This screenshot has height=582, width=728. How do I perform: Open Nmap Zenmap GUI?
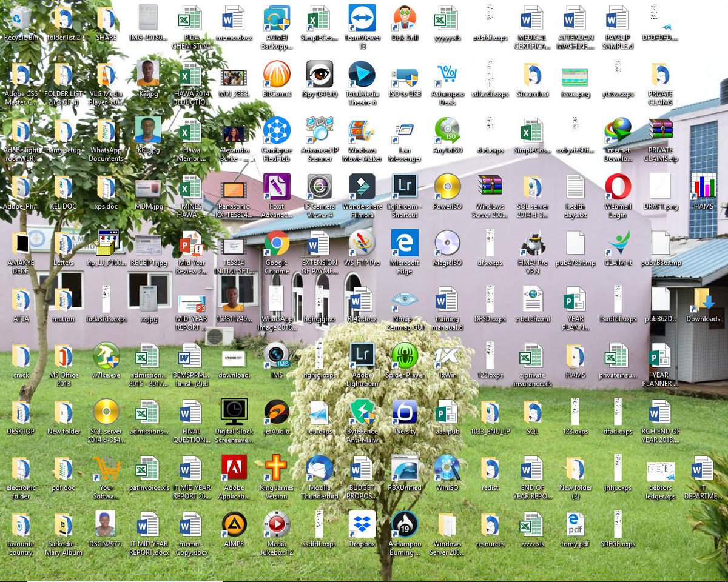(405, 299)
